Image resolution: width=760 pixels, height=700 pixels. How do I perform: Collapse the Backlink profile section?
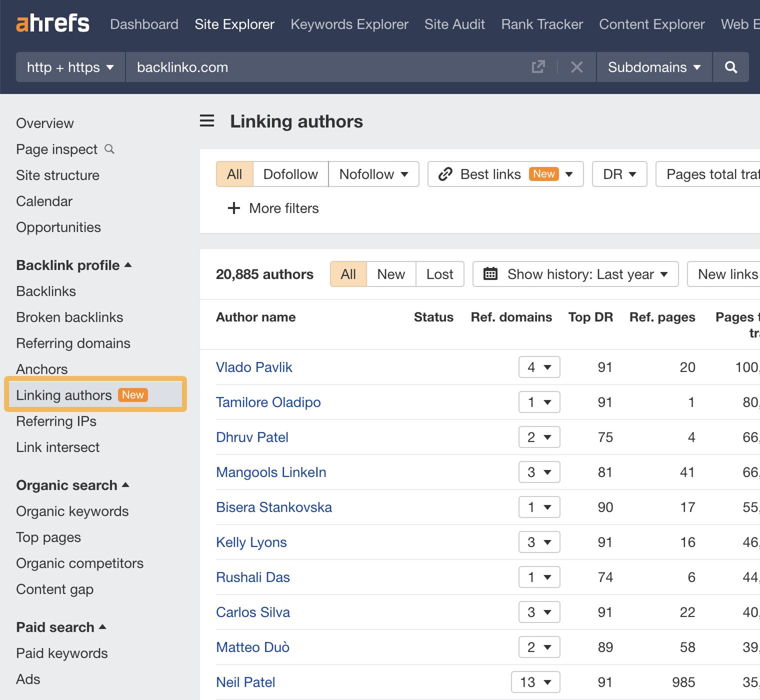pos(128,265)
